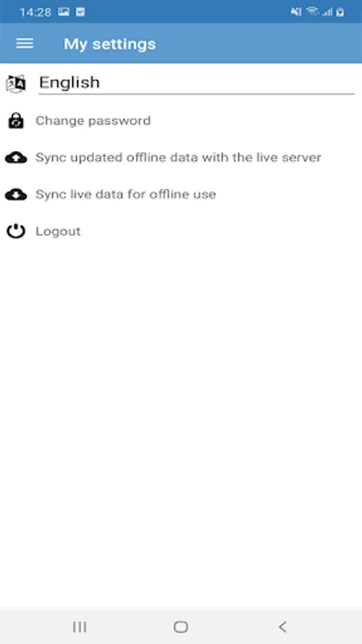Screen dimensions: 362x644
Task: Open the hamburger navigation menu
Action: [x=24, y=44]
